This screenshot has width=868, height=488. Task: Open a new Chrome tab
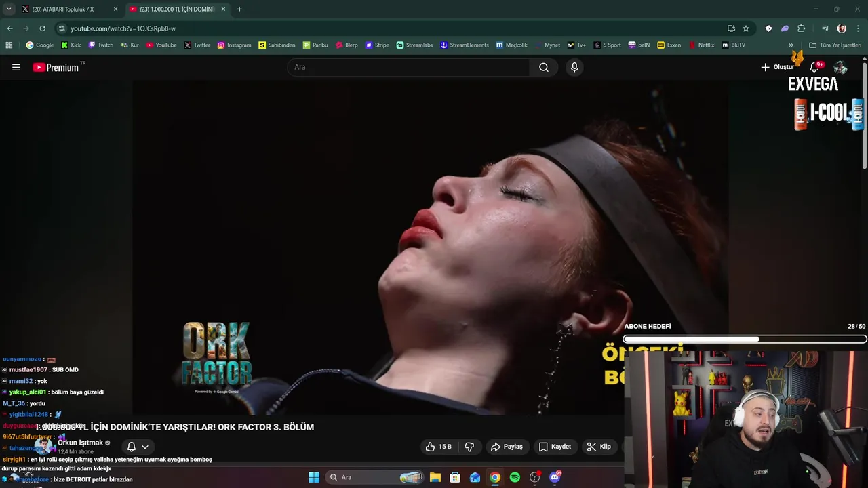coord(239,9)
